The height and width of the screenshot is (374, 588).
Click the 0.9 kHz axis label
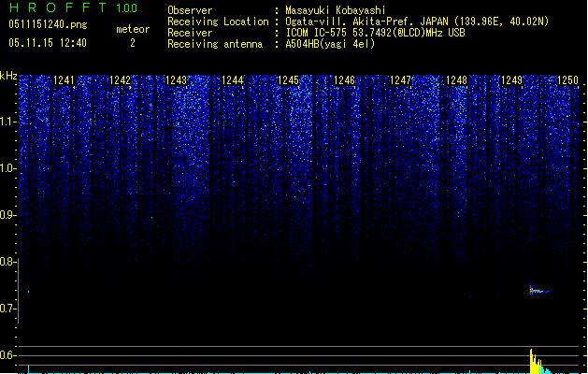pos(7,215)
